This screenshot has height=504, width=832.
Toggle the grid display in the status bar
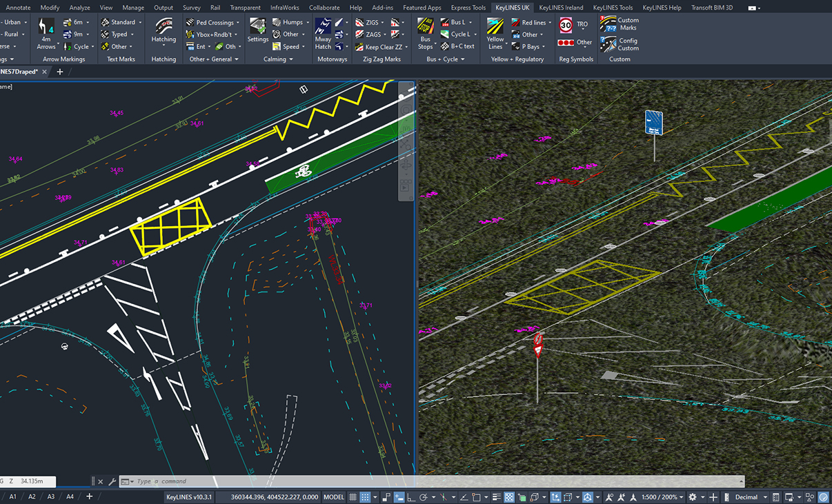point(354,496)
